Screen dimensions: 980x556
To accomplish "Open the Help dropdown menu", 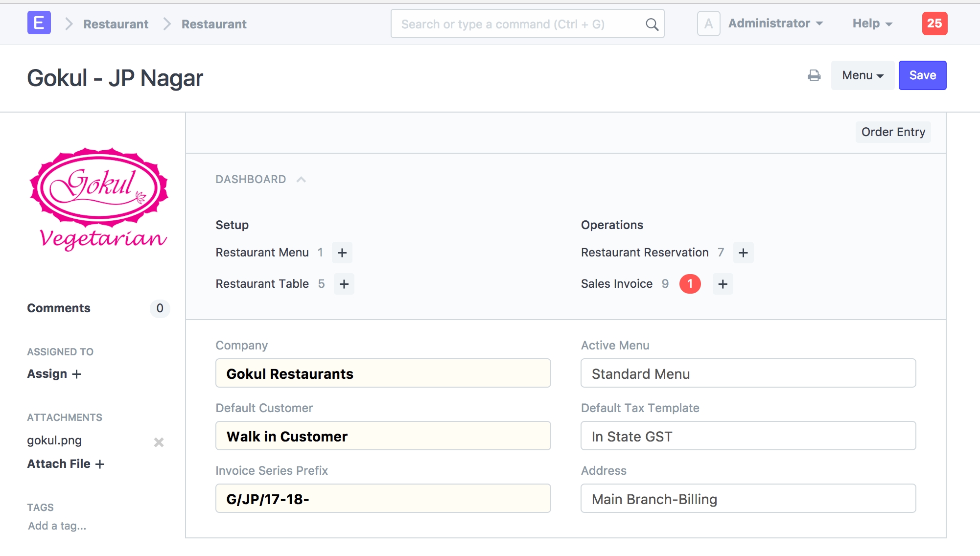I will point(872,23).
